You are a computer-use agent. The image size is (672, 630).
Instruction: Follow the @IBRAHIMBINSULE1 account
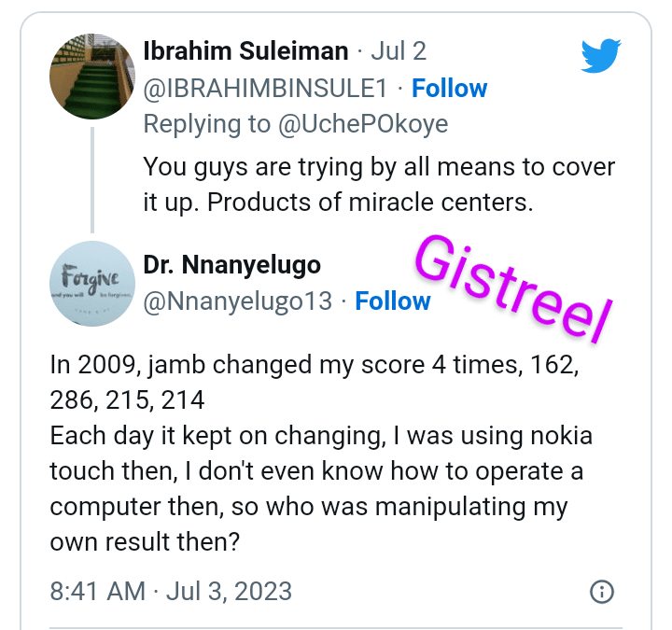coord(449,89)
